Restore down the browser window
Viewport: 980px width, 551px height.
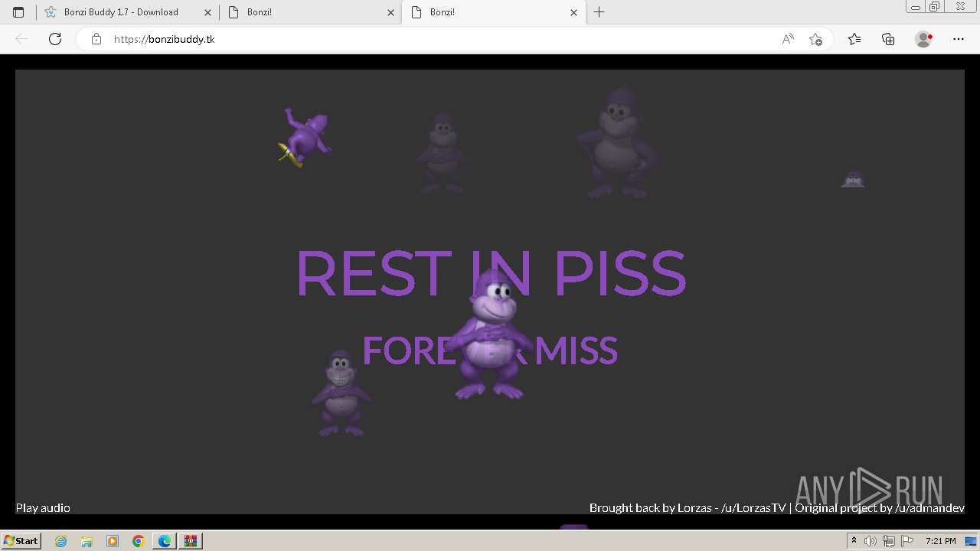click(935, 7)
